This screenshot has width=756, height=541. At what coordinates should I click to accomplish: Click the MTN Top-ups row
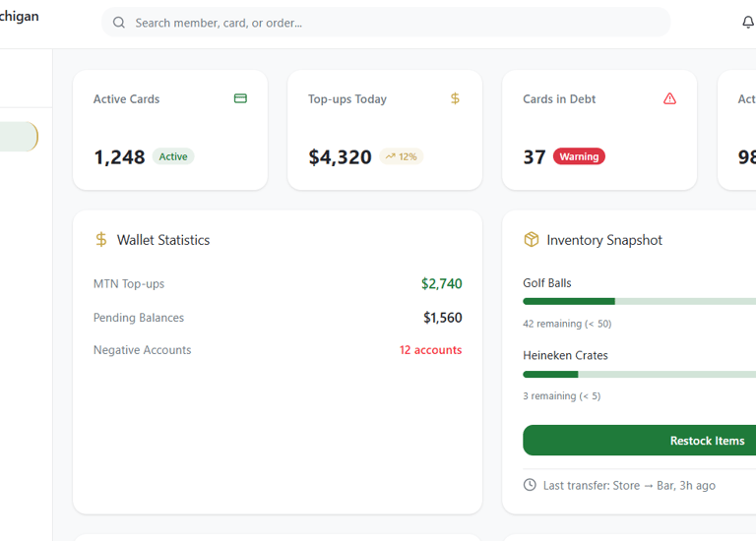pyautogui.click(x=277, y=284)
